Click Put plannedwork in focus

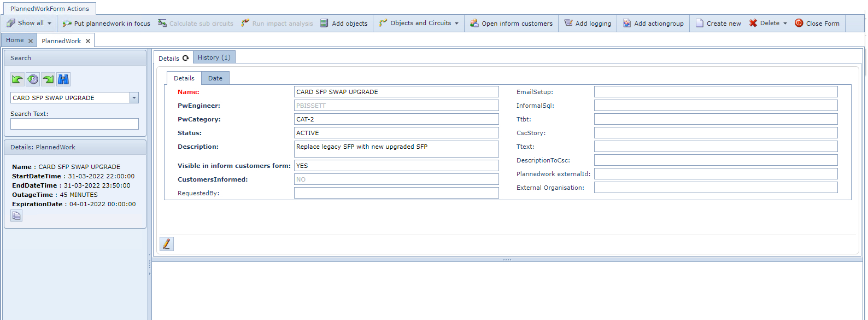click(107, 24)
